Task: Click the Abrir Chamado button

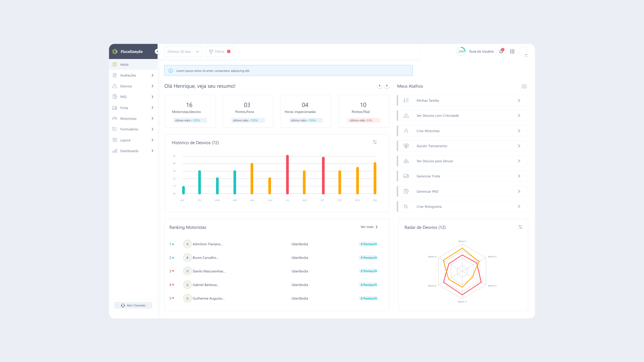Action: point(133,305)
